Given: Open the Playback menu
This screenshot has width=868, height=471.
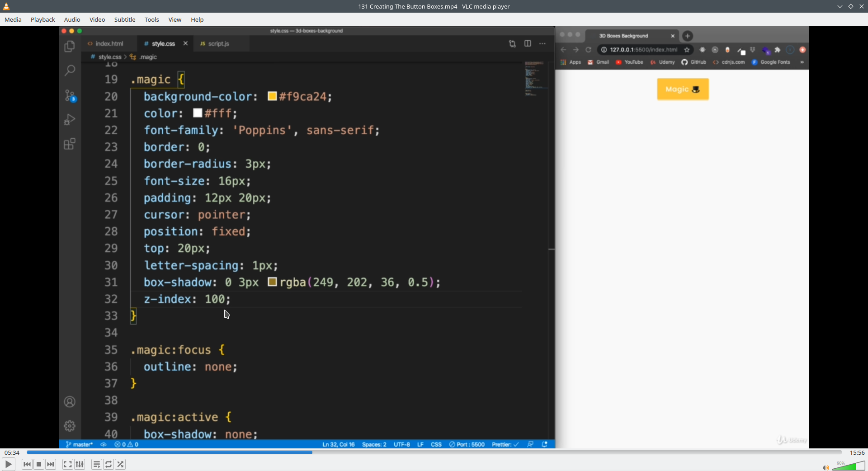Looking at the screenshot, I should (x=43, y=19).
